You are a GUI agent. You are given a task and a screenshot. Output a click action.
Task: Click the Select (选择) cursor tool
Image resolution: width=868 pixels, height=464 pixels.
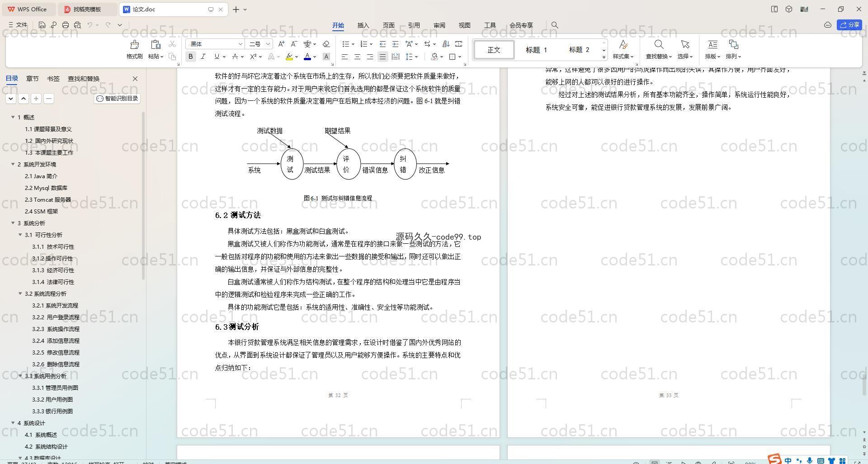pyautogui.click(x=685, y=49)
